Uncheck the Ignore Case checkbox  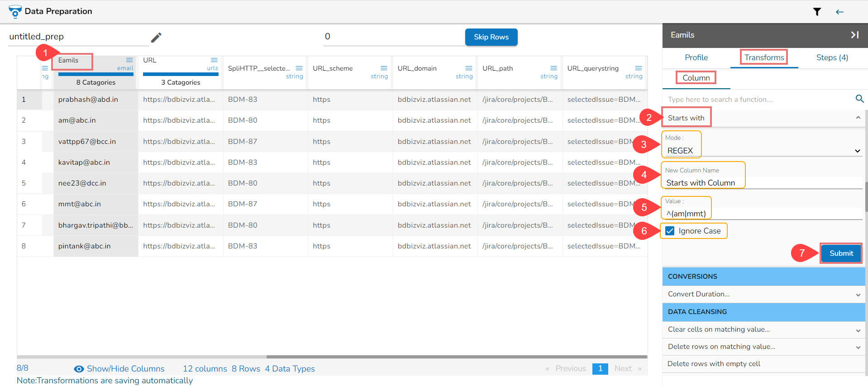click(670, 231)
